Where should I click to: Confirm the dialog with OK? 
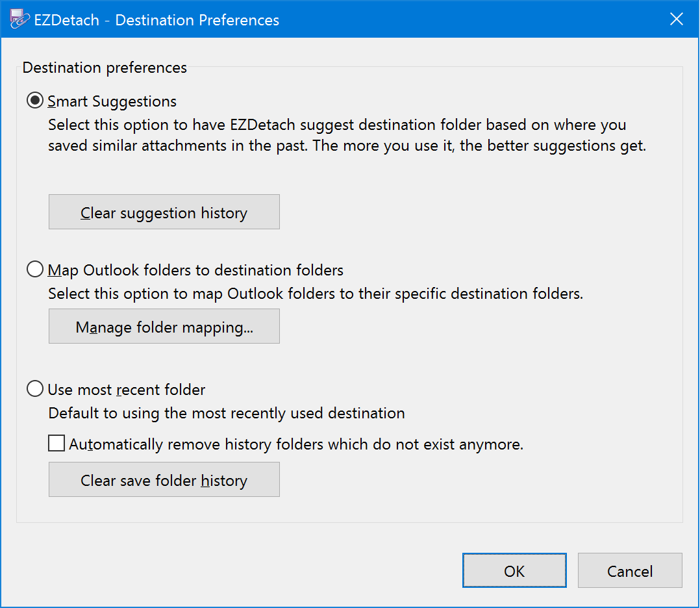[x=514, y=570]
